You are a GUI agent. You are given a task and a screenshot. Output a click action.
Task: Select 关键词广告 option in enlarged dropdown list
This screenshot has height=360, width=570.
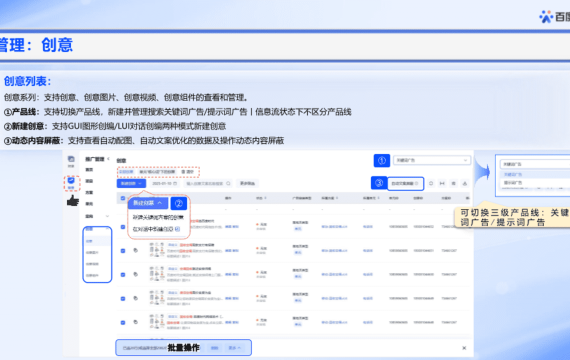[535, 175]
